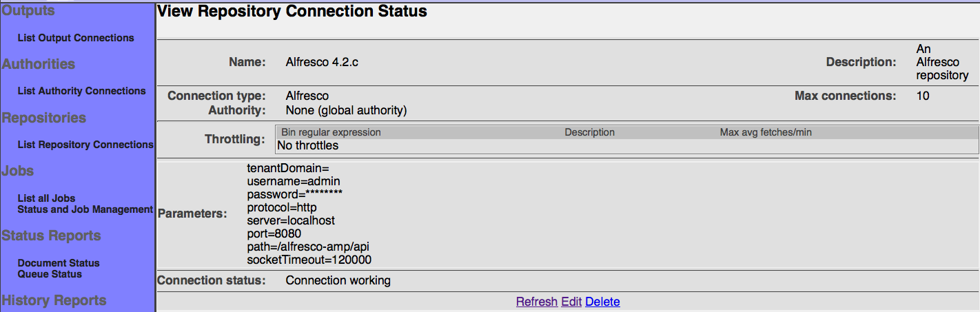Select List all Jobs link
The image size is (980, 312).
(46, 198)
